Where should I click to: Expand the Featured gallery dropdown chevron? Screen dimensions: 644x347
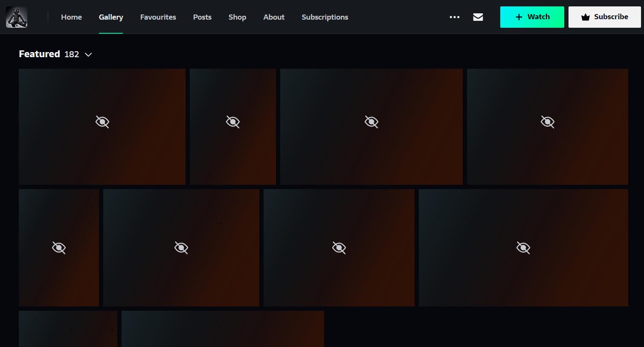pos(89,55)
